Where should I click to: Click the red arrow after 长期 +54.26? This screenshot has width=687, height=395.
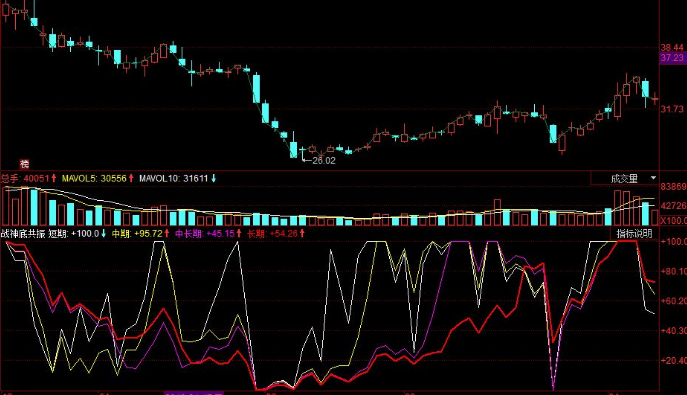click(302, 233)
